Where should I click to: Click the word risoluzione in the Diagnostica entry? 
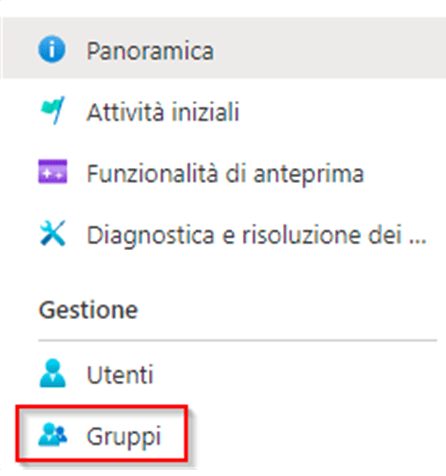point(301,235)
